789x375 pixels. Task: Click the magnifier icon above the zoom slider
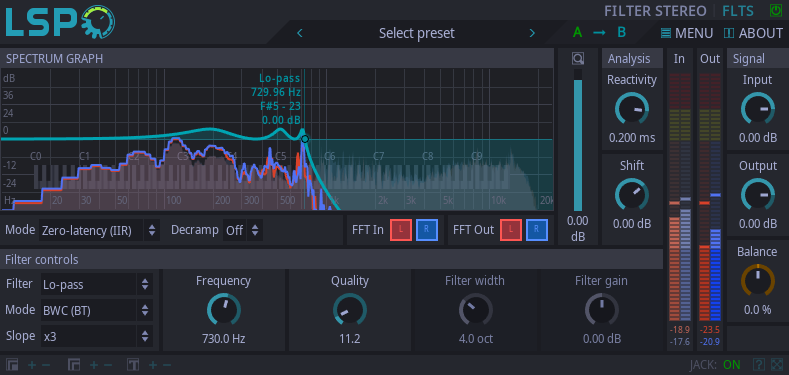pyautogui.click(x=578, y=59)
